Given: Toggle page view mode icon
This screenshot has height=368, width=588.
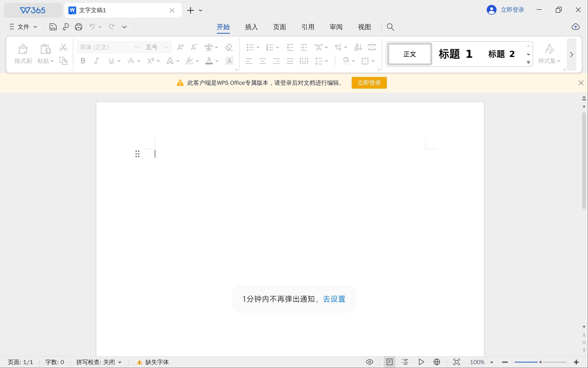Looking at the screenshot, I should click(389, 362).
